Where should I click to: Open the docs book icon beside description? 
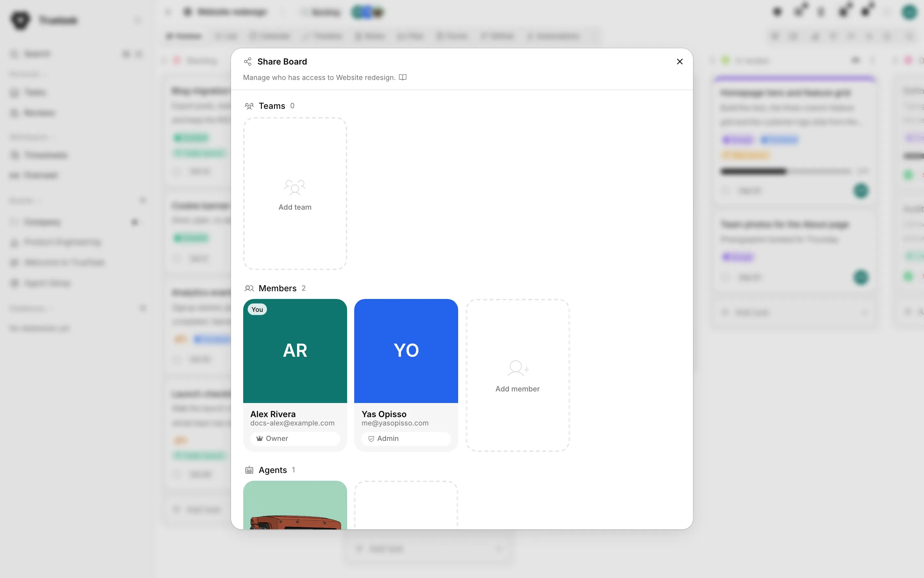402,77
